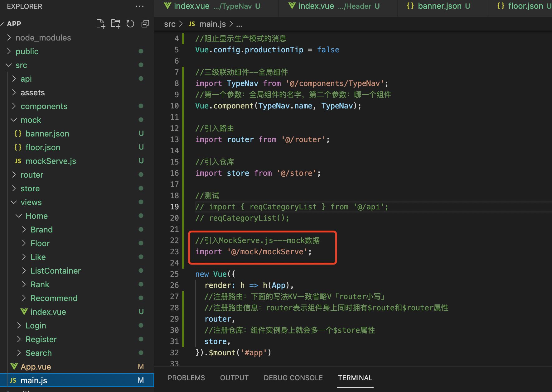The image size is (552, 392).
Task: Expand the Like folder
Action: click(x=24, y=257)
